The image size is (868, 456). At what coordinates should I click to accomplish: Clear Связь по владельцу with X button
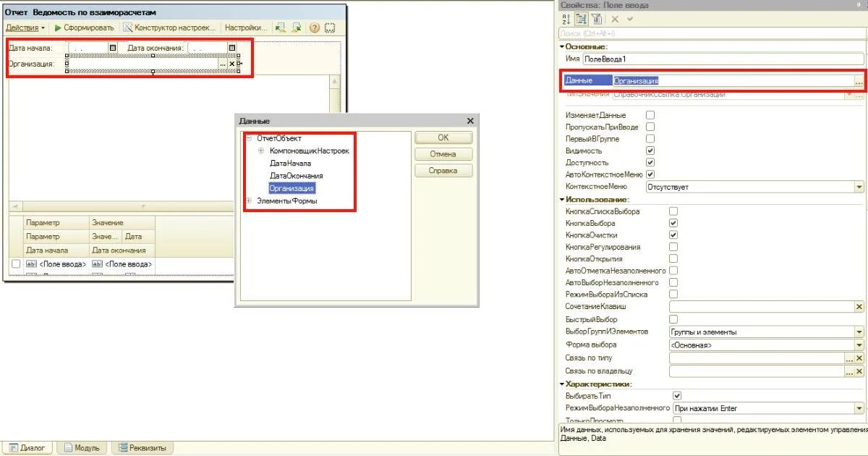859,371
